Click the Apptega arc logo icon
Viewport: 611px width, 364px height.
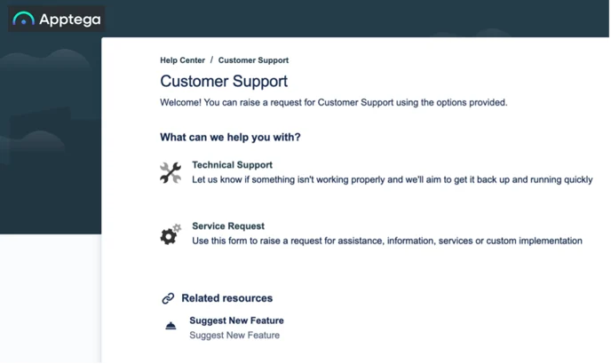pyautogui.click(x=23, y=19)
